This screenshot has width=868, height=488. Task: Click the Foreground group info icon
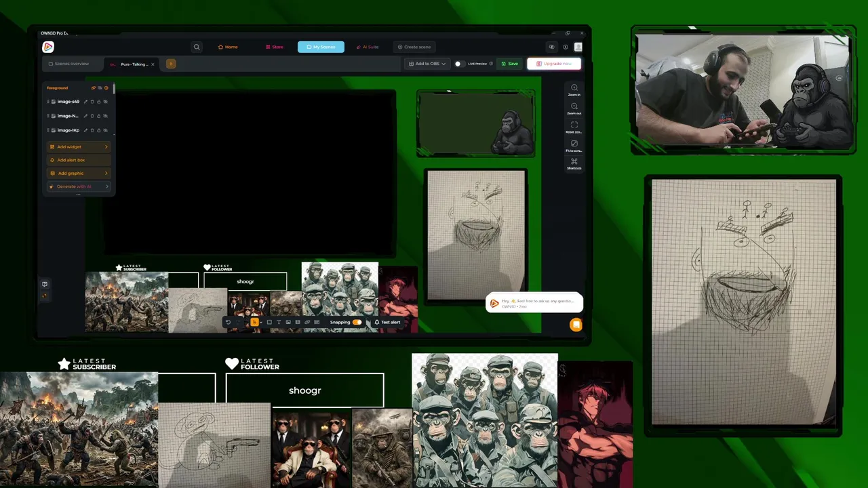tap(106, 88)
